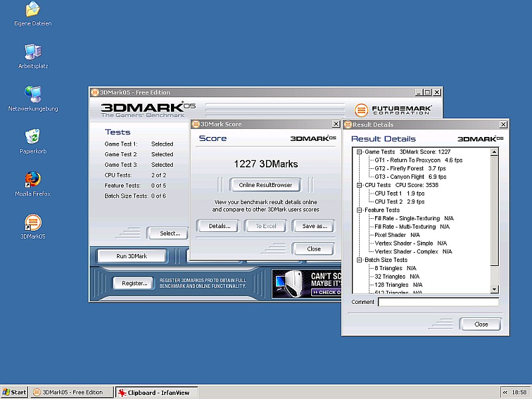
Task: Click 'Batch Size Tests:' label in Tests
Action: click(126, 196)
